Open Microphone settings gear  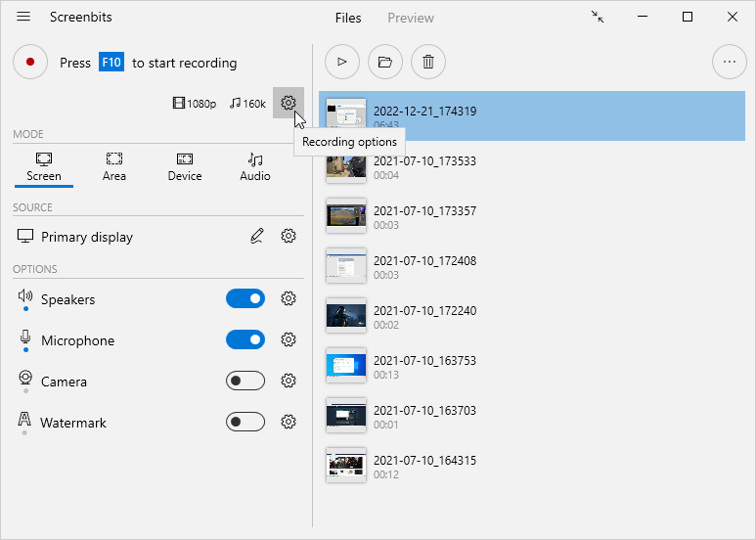click(x=289, y=339)
